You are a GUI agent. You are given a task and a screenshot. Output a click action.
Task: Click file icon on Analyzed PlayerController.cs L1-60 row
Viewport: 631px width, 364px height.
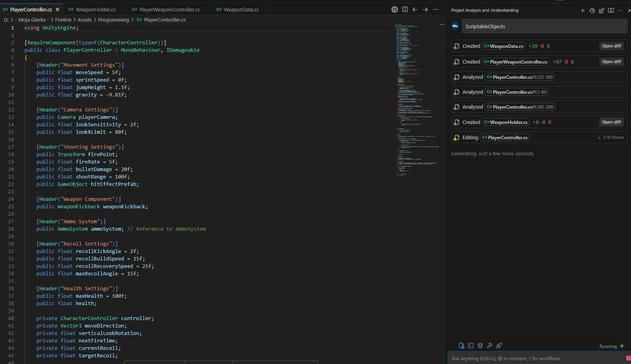tap(457, 92)
